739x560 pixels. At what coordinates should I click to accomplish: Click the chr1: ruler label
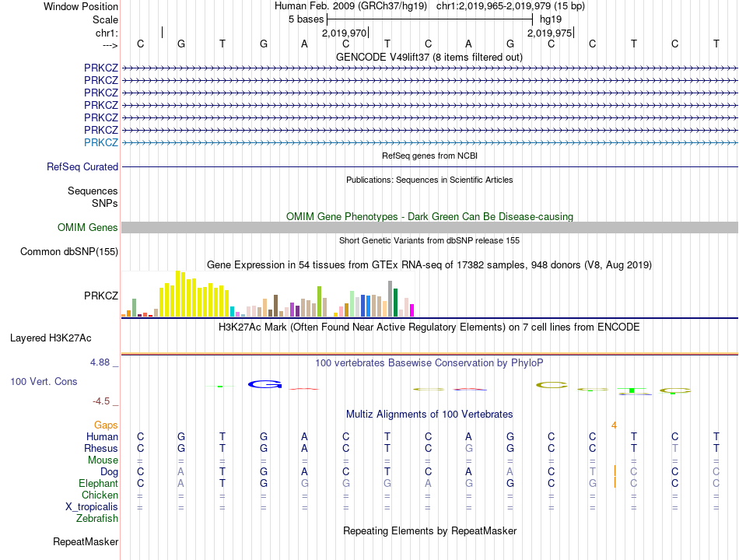point(107,33)
